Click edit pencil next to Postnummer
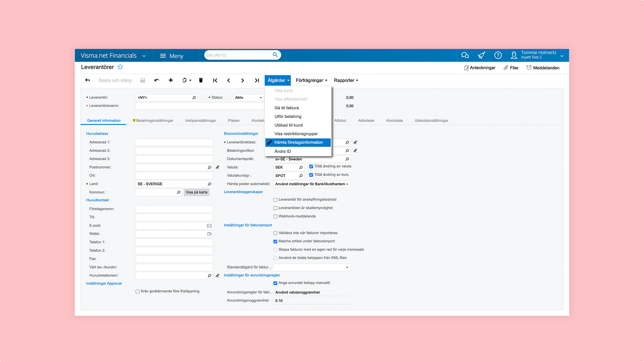The height and width of the screenshot is (362, 644). pyautogui.click(x=217, y=167)
